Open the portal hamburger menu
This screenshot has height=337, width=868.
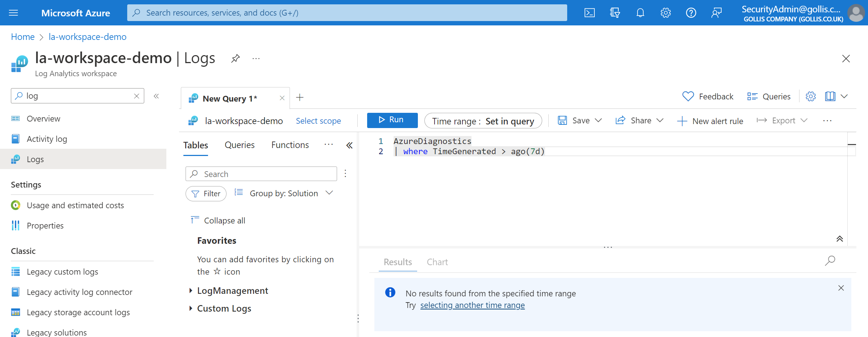click(x=13, y=13)
